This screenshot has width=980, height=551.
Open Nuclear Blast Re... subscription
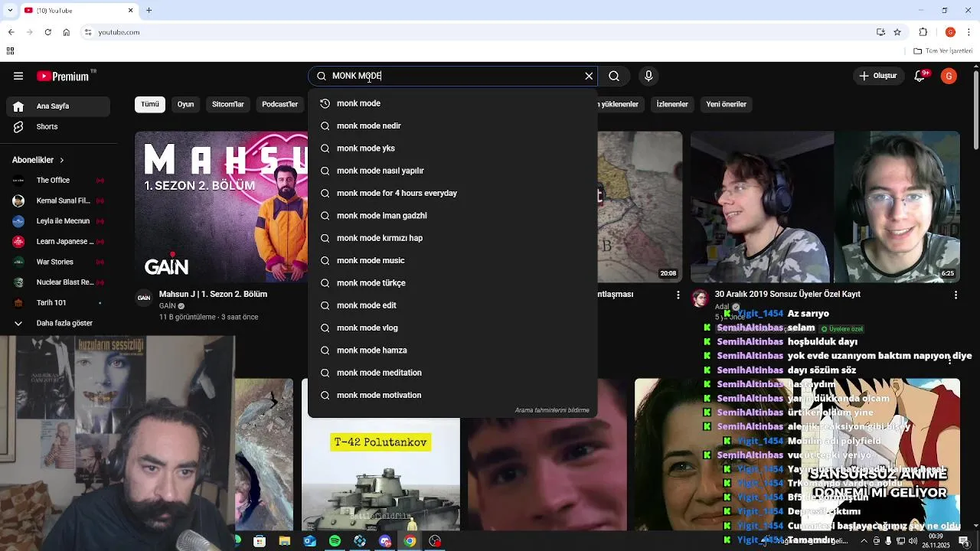click(57, 282)
